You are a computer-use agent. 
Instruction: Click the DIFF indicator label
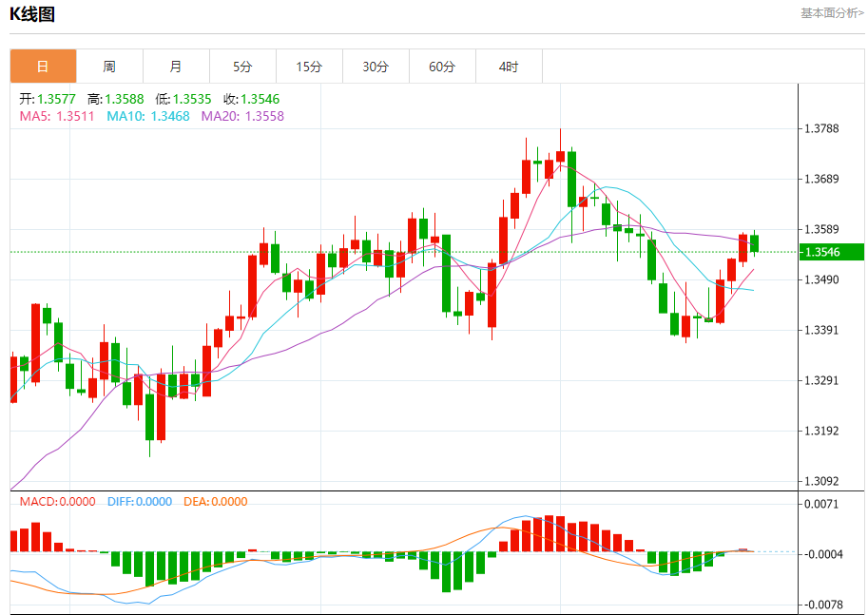(140, 502)
